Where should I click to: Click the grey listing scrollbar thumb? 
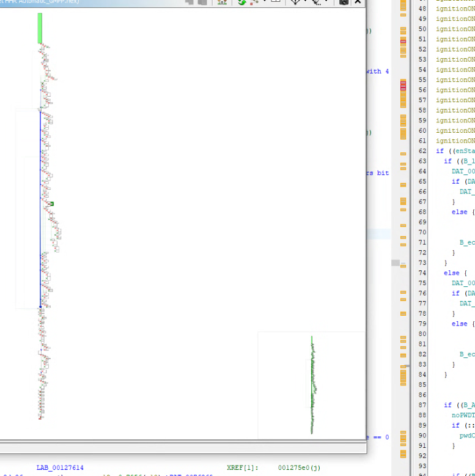click(396, 263)
